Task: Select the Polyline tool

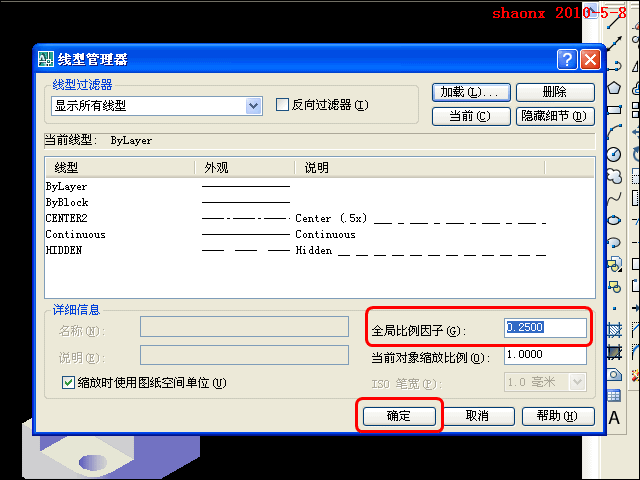Action: point(614,65)
